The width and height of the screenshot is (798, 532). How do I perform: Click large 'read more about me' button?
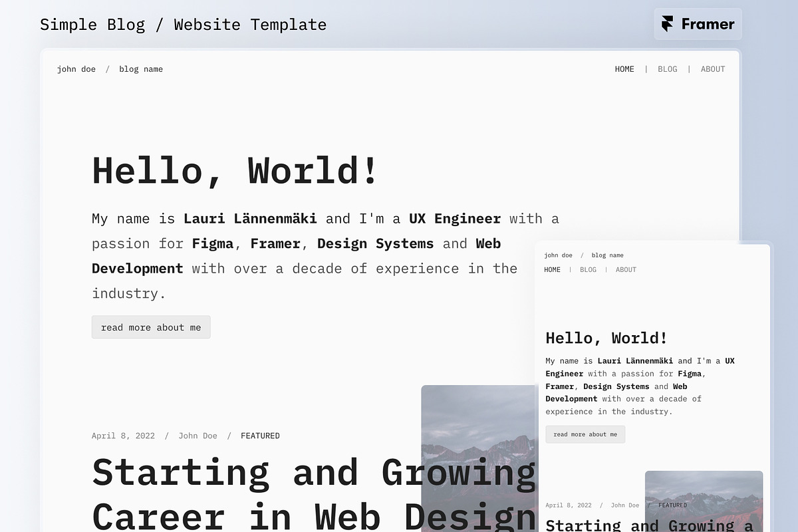coord(151,327)
